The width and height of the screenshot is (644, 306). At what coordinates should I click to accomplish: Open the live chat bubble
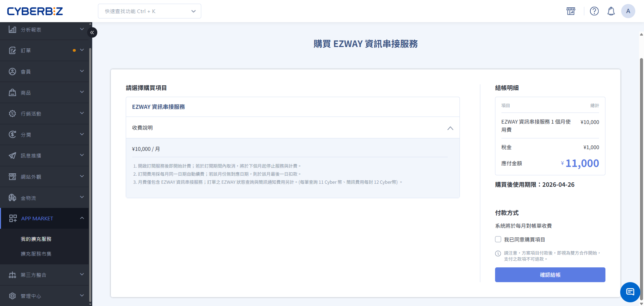click(630, 292)
